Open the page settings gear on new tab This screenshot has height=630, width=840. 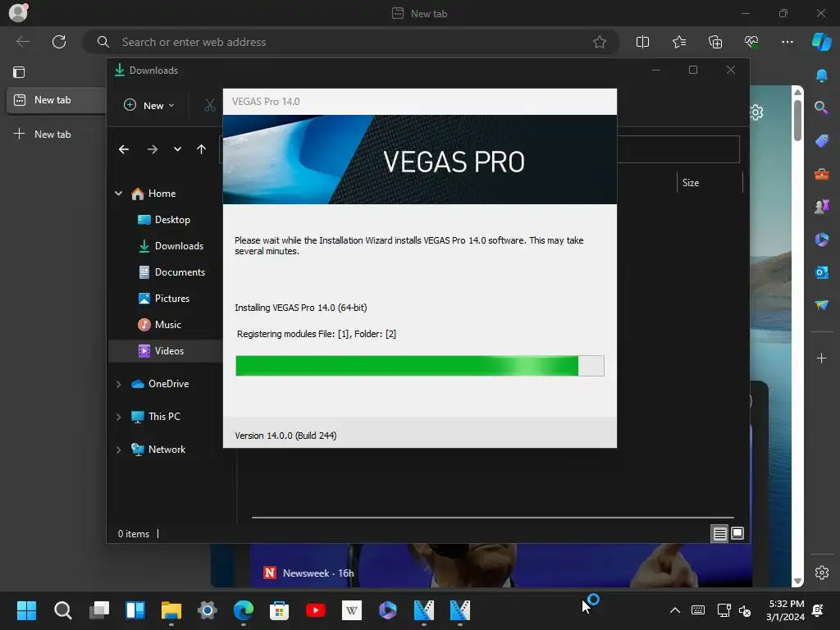pyautogui.click(x=756, y=112)
